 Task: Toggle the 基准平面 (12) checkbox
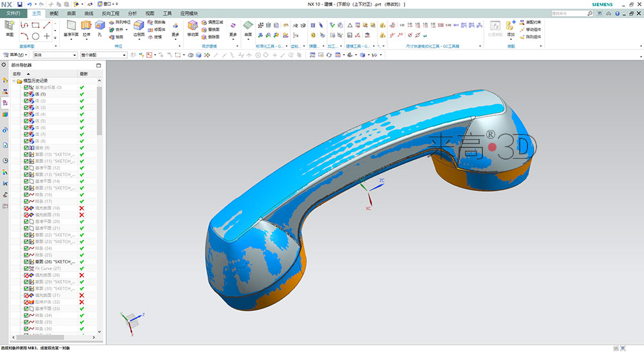(x=26, y=168)
